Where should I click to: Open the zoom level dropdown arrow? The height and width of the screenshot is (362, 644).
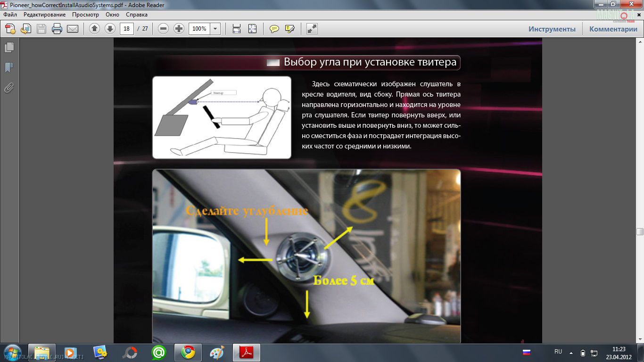215,29
